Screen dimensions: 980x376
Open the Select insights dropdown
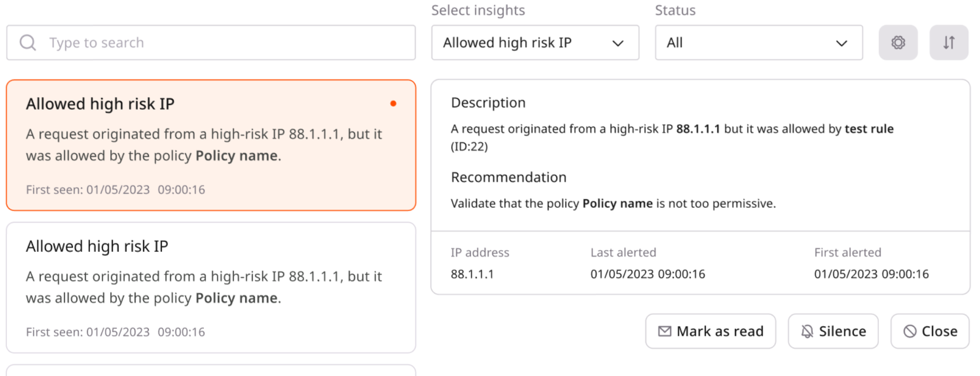tap(535, 42)
